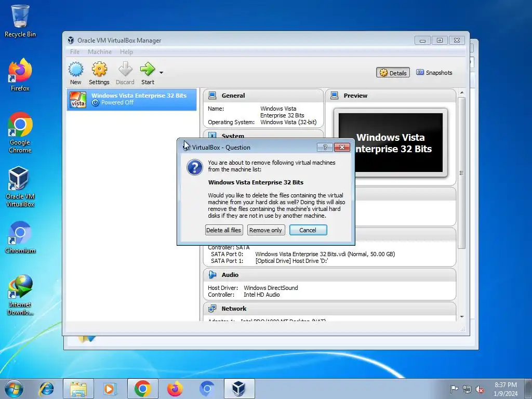The width and height of the screenshot is (532, 399).
Task: Click the Windows Vista (32-bit) OS text
Action: (x=288, y=122)
